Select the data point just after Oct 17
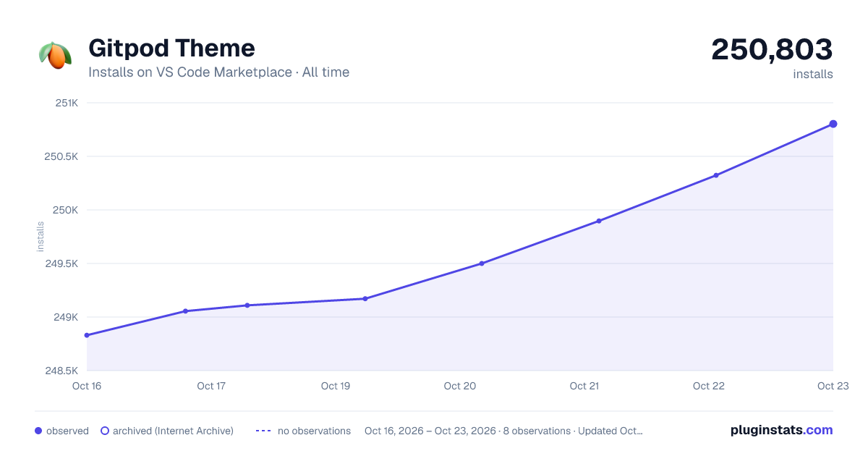 (x=247, y=305)
